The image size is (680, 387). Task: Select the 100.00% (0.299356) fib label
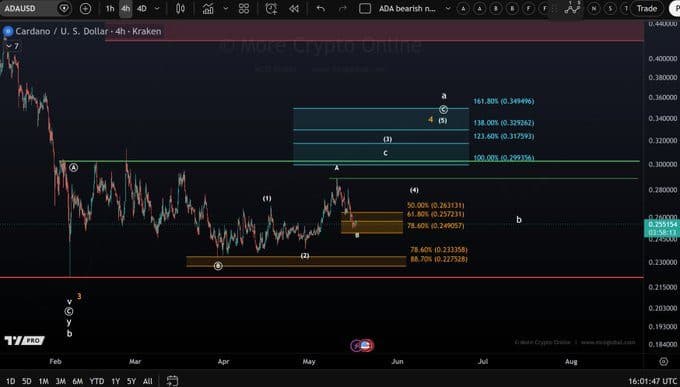[x=503, y=158]
